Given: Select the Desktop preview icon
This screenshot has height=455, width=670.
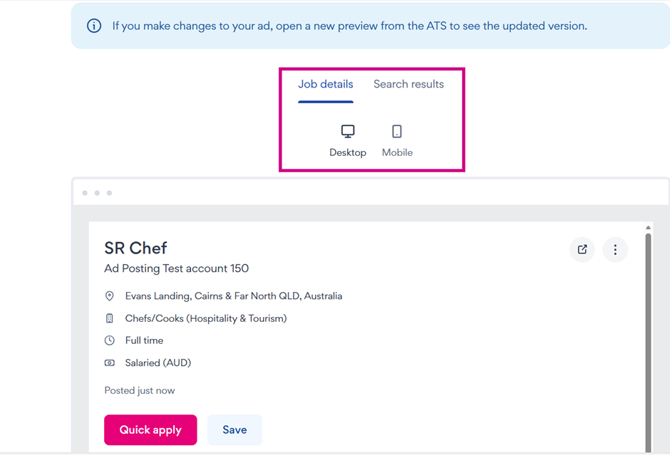Looking at the screenshot, I should point(348,132).
